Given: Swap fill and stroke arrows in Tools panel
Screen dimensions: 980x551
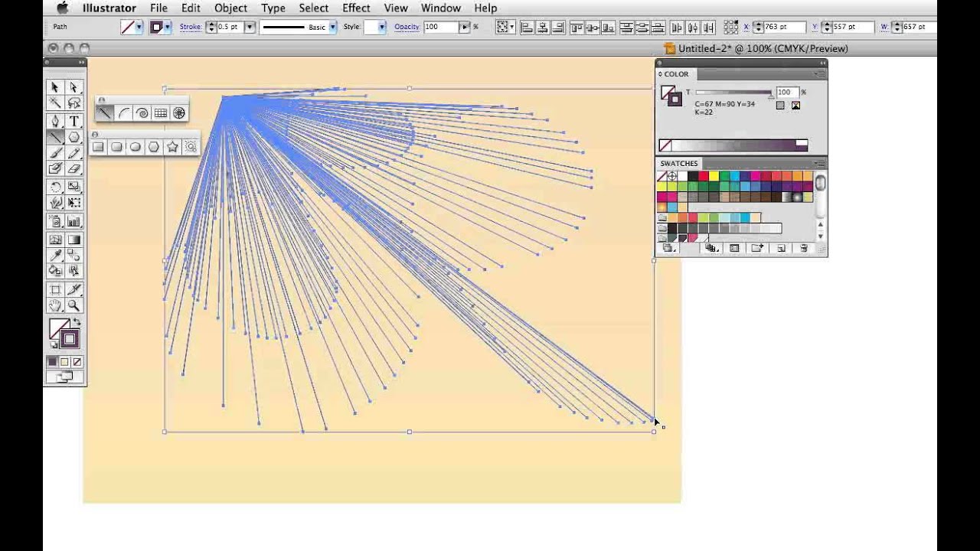Looking at the screenshot, I should (76, 323).
